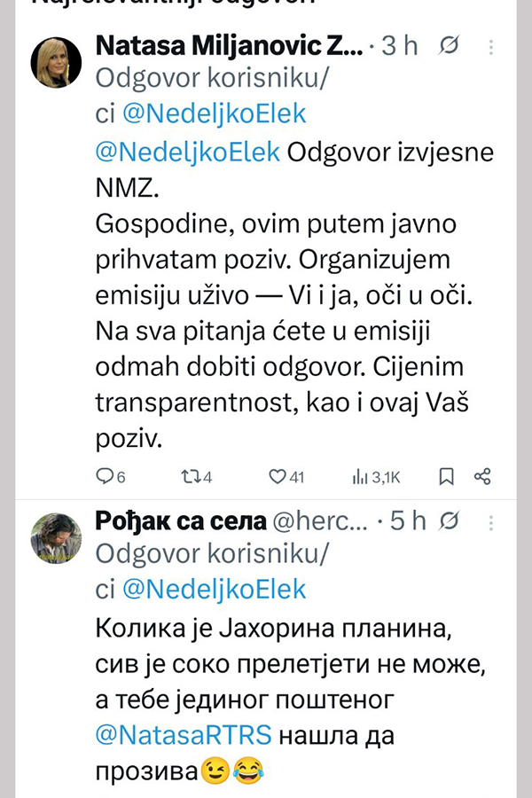Bookmark Natasa Miljanovic's reply
The height and width of the screenshot is (798, 532).
pyautogui.click(x=447, y=477)
